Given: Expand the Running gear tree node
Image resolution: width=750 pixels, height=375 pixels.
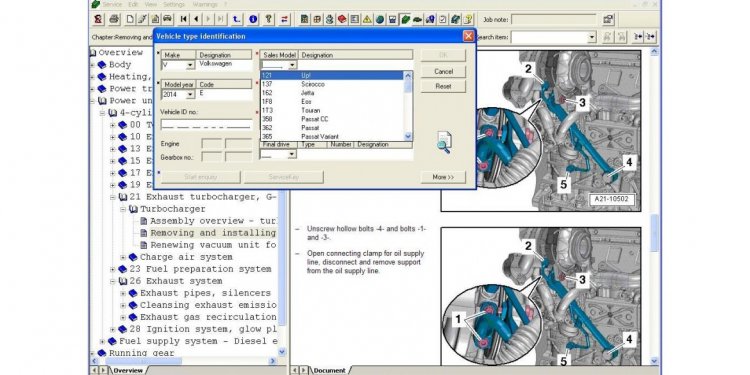Looking at the screenshot, I should click(x=92, y=353).
